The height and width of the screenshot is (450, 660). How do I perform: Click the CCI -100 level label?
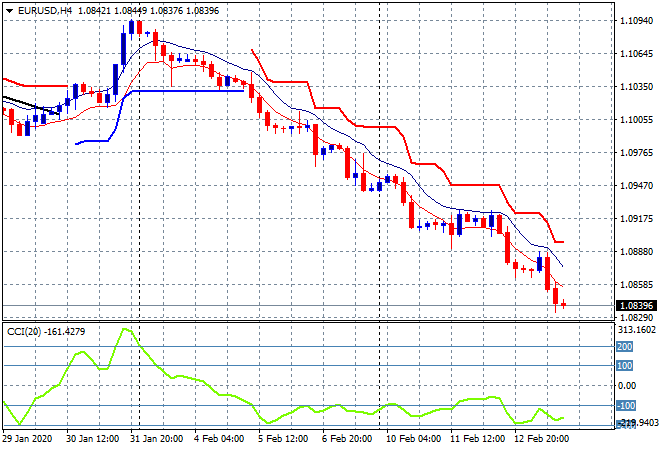pyautogui.click(x=626, y=405)
